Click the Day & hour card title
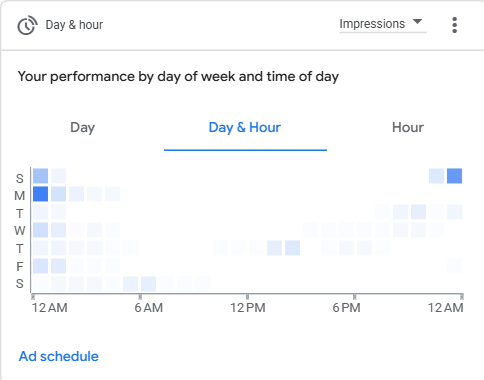This screenshot has width=484, height=380. 74,25
